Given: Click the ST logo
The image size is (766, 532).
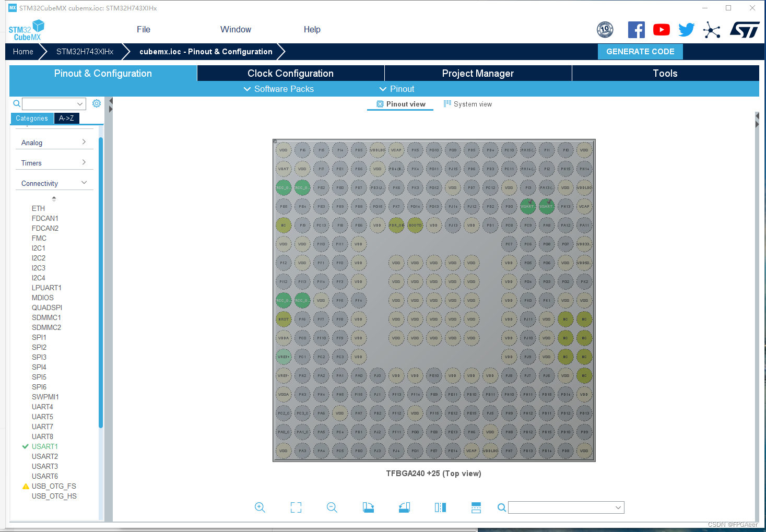Looking at the screenshot, I should click(745, 30).
